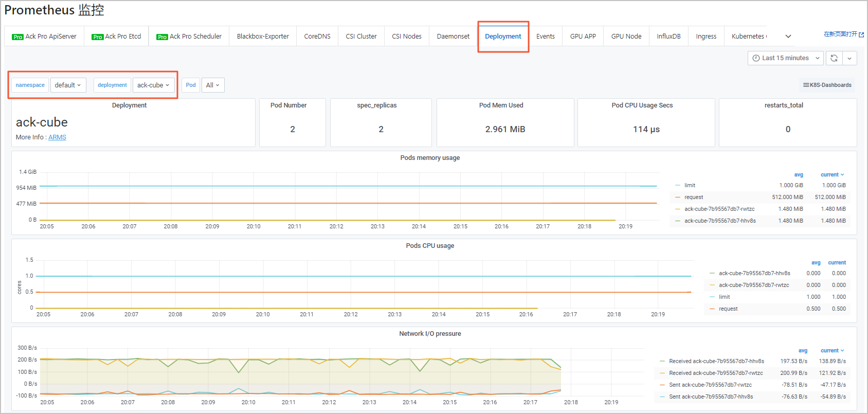Open the CSI Cluster tab
The height and width of the screenshot is (414, 868).
tap(361, 37)
